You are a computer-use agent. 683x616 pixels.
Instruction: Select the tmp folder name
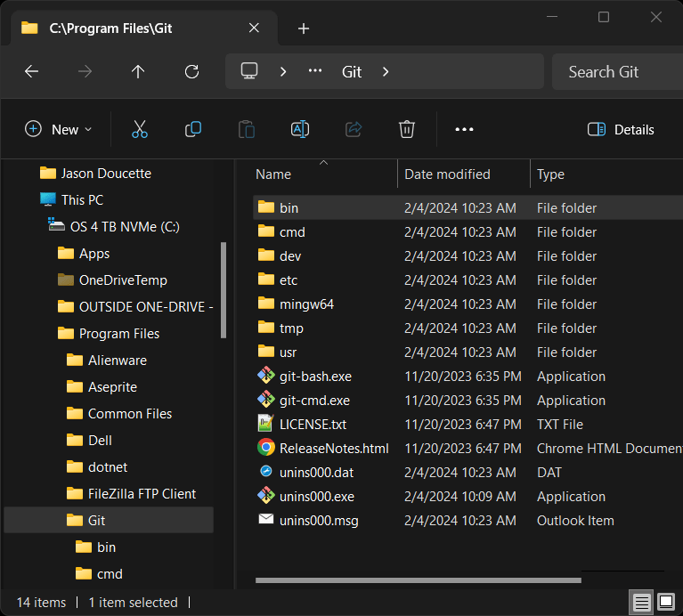pos(291,328)
